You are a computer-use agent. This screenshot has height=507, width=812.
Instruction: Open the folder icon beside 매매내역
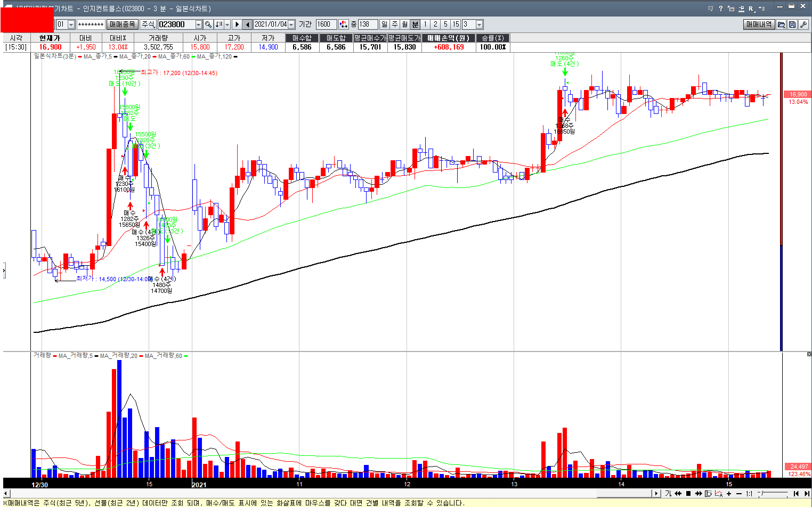click(x=781, y=24)
